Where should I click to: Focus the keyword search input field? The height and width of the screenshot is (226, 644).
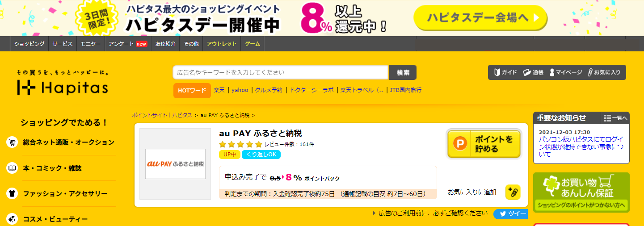click(281, 72)
